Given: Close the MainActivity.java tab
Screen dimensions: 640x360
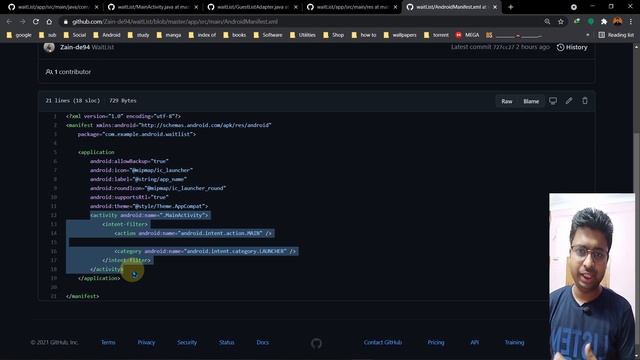Looking at the screenshot, I should [x=196, y=7].
